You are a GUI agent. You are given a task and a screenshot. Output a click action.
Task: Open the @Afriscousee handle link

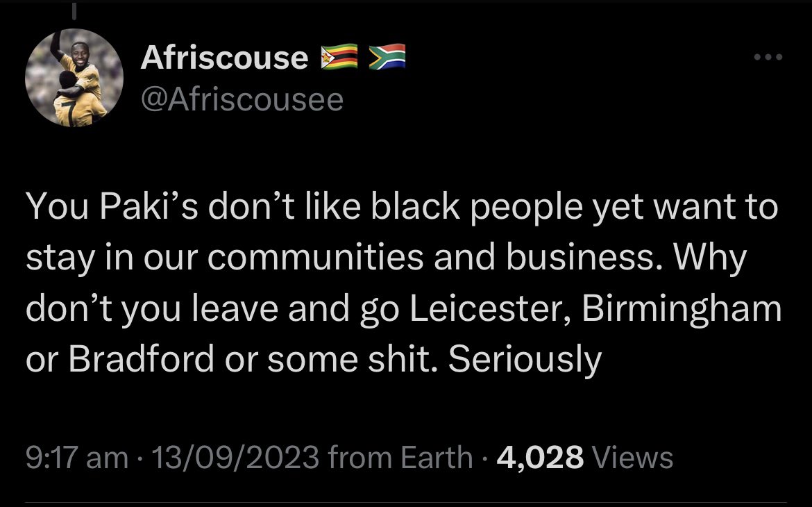[x=242, y=100]
